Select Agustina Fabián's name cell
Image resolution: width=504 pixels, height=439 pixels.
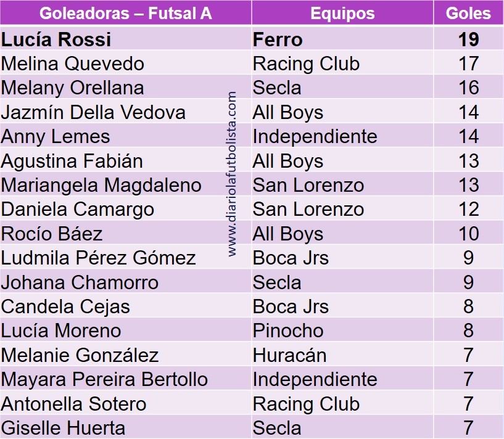[x=125, y=161]
